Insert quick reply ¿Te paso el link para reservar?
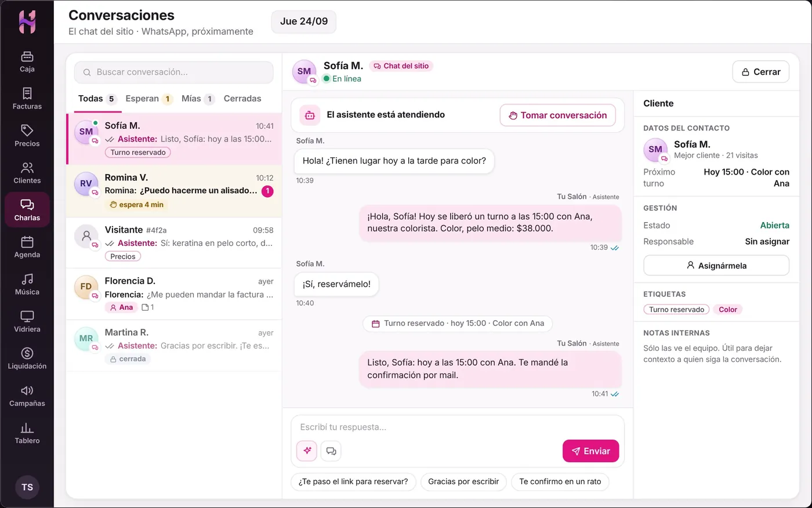This screenshot has height=508, width=812. pos(353,481)
